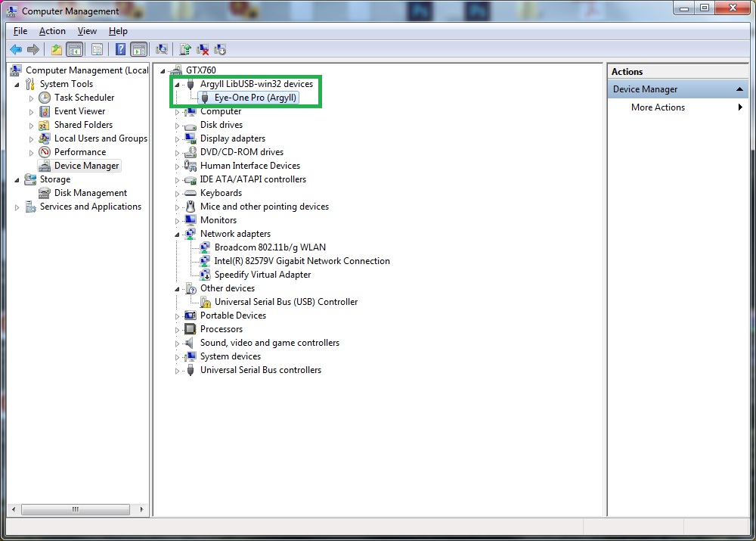The width and height of the screenshot is (756, 541).
Task: Click More Actions in Actions pane
Action: 658,107
